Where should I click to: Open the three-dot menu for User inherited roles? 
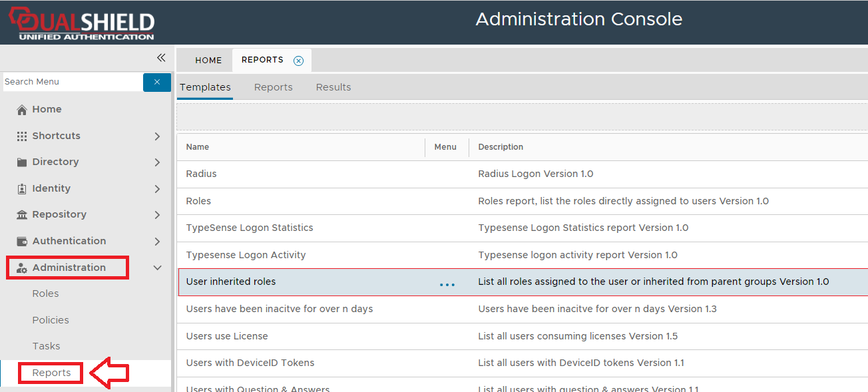coord(447,284)
